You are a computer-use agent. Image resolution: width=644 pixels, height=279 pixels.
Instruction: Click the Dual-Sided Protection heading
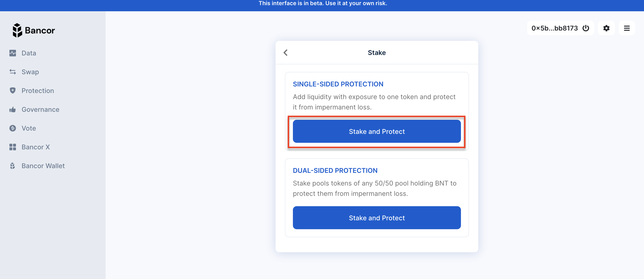pos(335,170)
